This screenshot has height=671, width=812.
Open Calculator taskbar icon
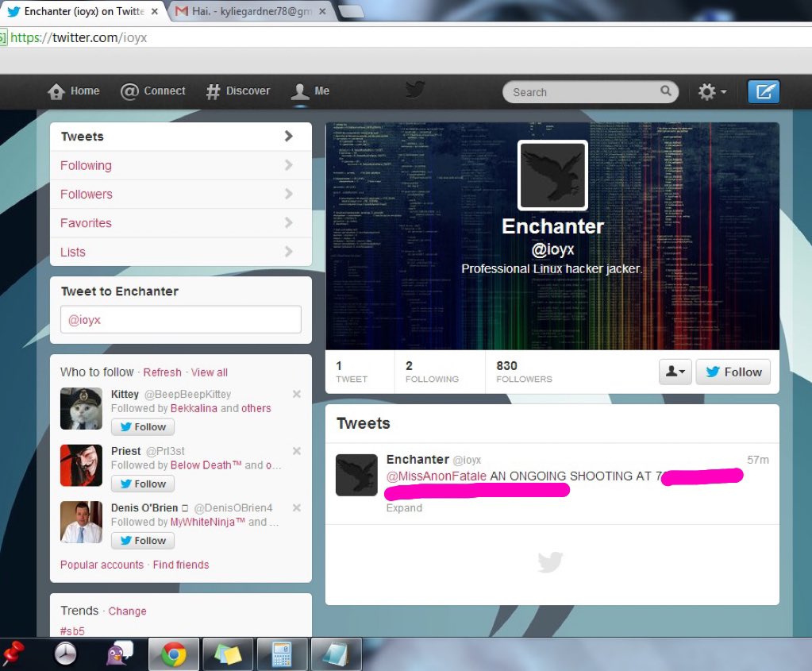[x=283, y=654]
